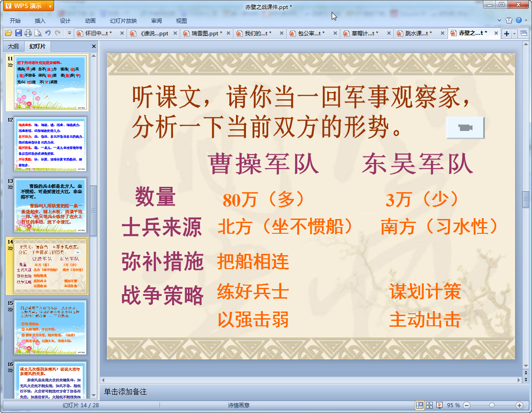Screen dimensions: 532x413
Task: Click the plus button to create a new tab
Action: 507,34
